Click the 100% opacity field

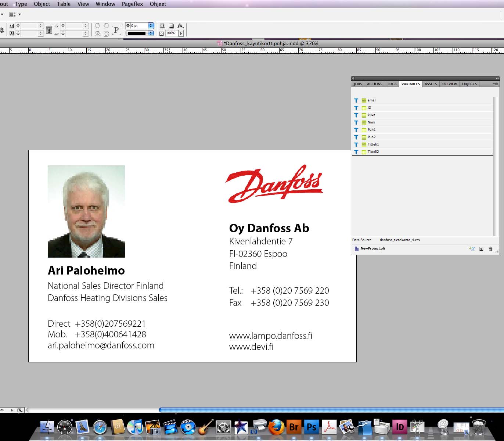pos(172,33)
